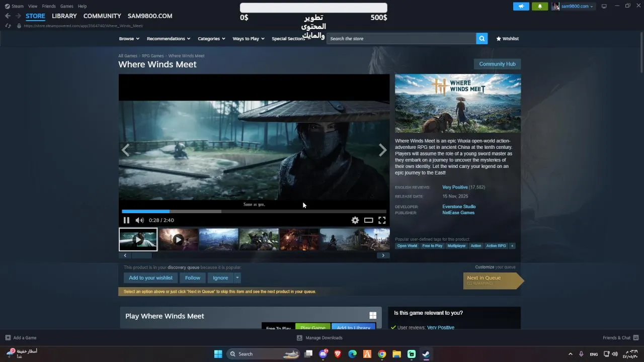
Task: Open Windows Start menu
Action: coord(218,354)
